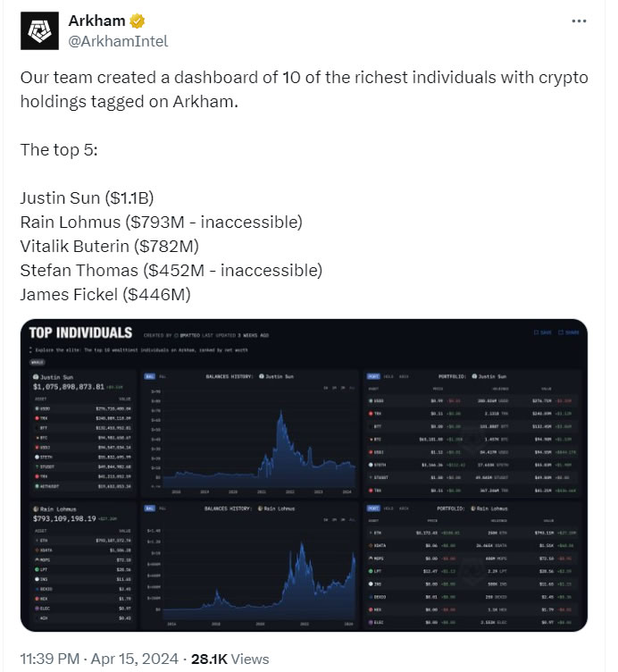This screenshot has width=618, height=672.
Task: Click the Arkham profile avatar
Action: (x=38, y=29)
